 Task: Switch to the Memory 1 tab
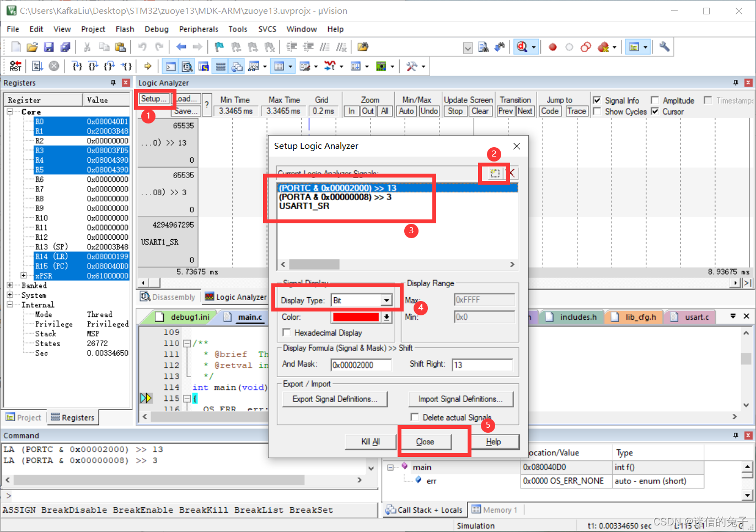tap(494, 510)
